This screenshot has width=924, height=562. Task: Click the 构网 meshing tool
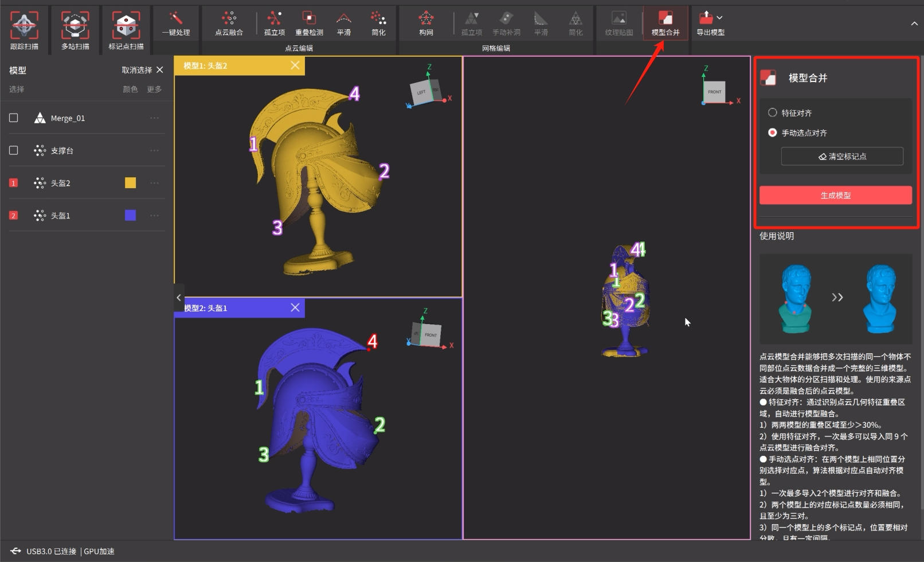coord(426,24)
